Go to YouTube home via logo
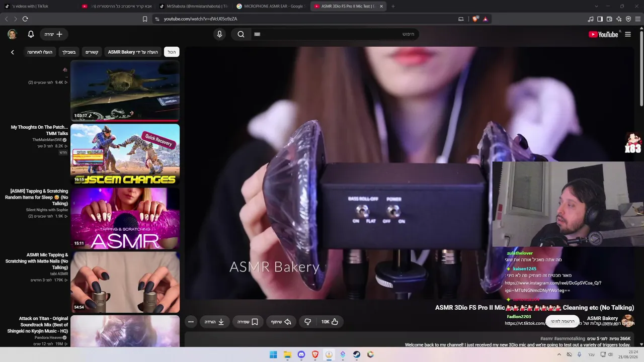The width and height of the screenshot is (644, 362). 603,34
